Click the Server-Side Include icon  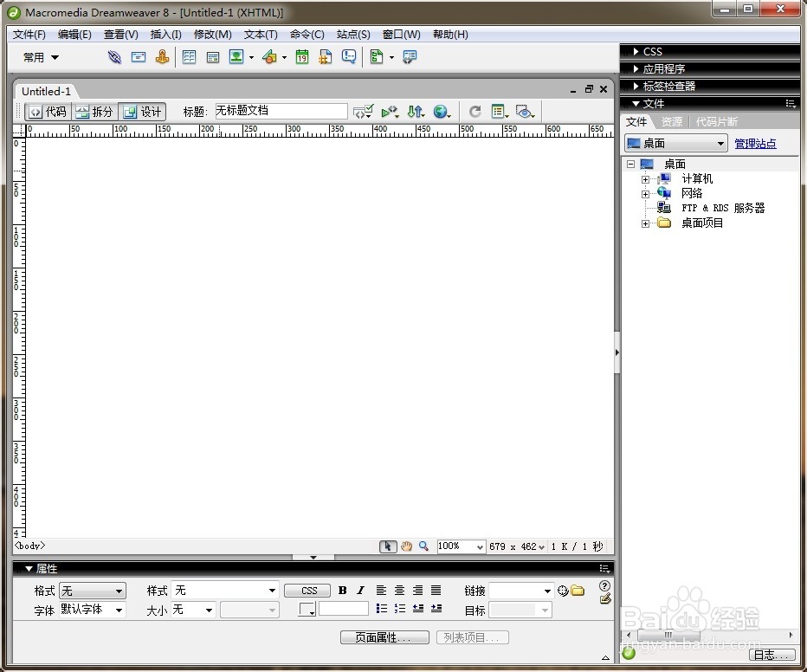pyautogui.click(x=326, y=57)
